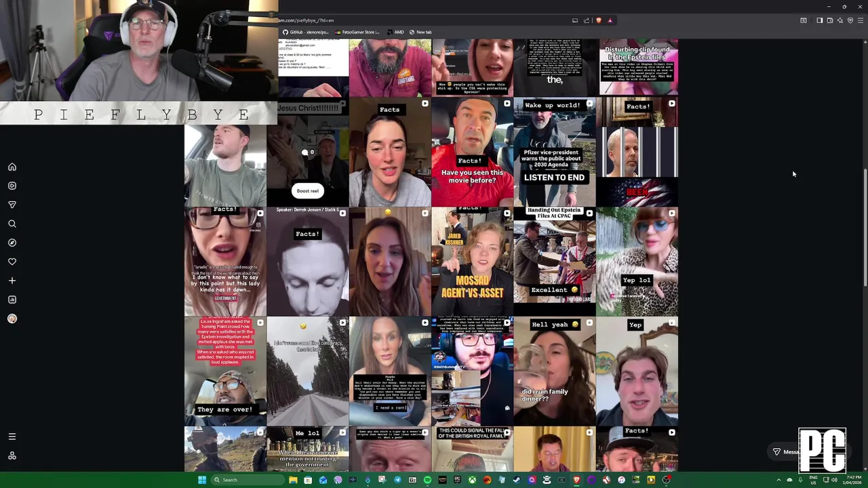Open Steam from the taskbar
Viewport: 868px width, 488px height.
coord(517,480)
